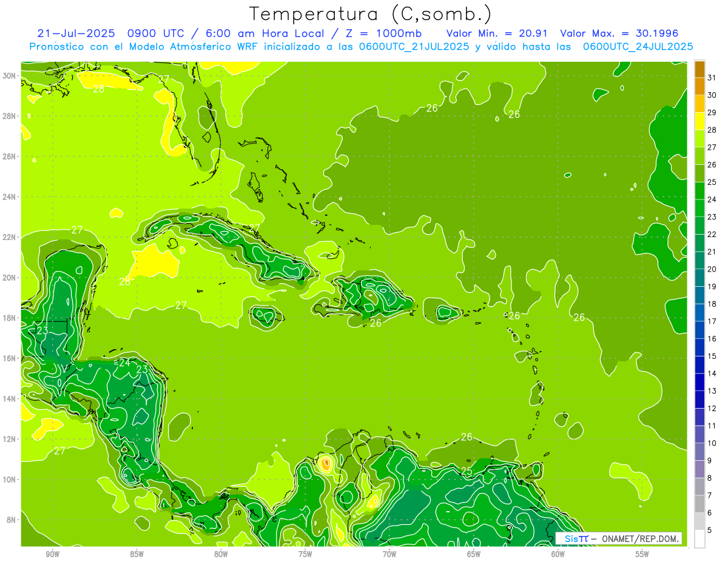Click the orange hot-spot contour near 11N 74W
This screenshot has height=562, width=728.
(326, 464)
